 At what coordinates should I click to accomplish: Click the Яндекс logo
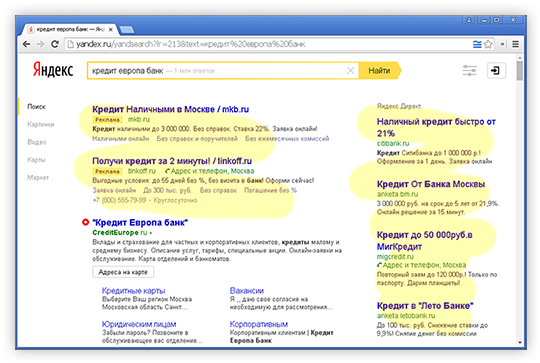(53, 70)
